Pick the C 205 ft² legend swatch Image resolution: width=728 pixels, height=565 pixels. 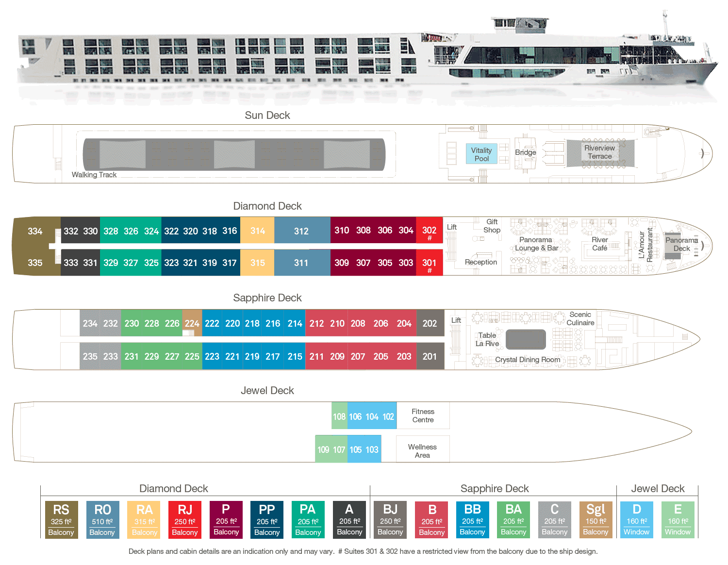[x=555, y=520]
